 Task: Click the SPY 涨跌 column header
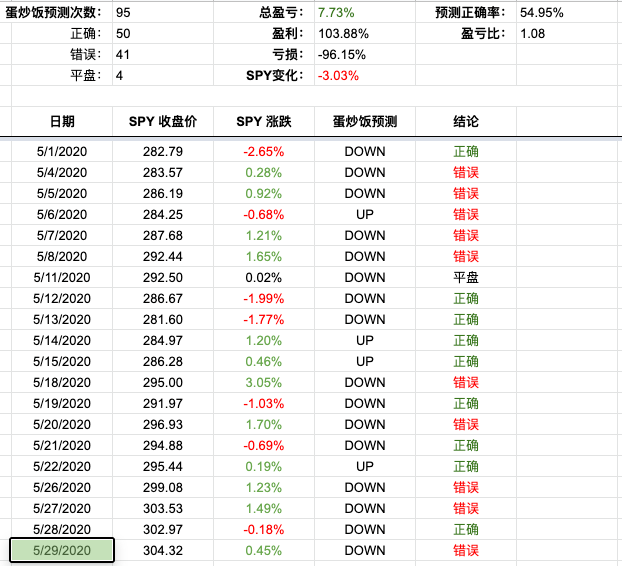tap(264, 121)
